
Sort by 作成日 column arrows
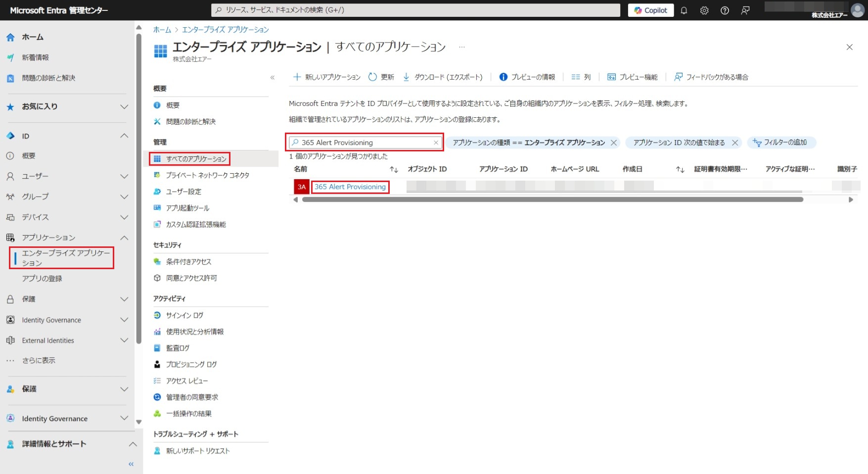[x=680, y=169]
